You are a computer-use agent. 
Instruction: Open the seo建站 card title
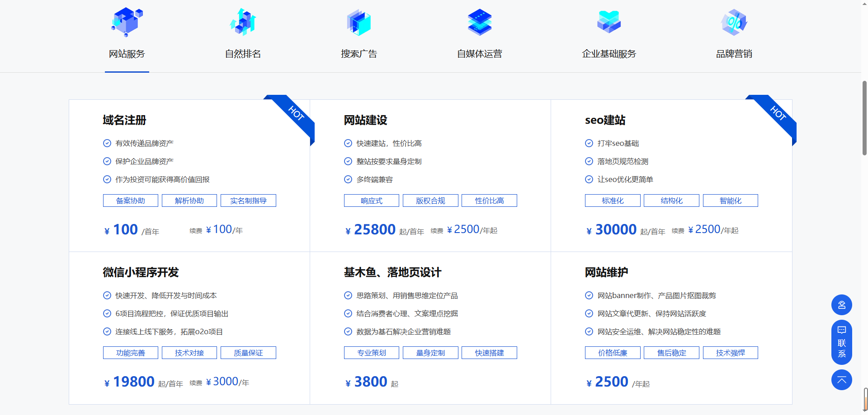tap(605, 120)
